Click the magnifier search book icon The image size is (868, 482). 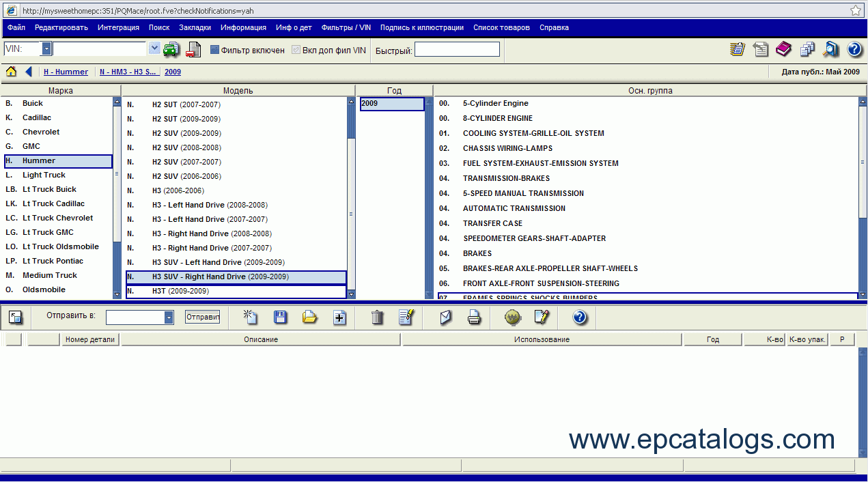830,49
